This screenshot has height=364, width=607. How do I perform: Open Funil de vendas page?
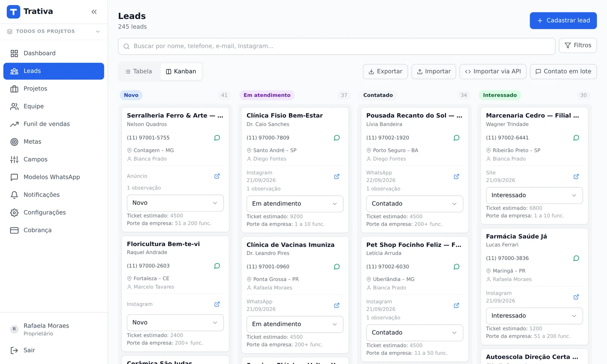tap(54, 124)
